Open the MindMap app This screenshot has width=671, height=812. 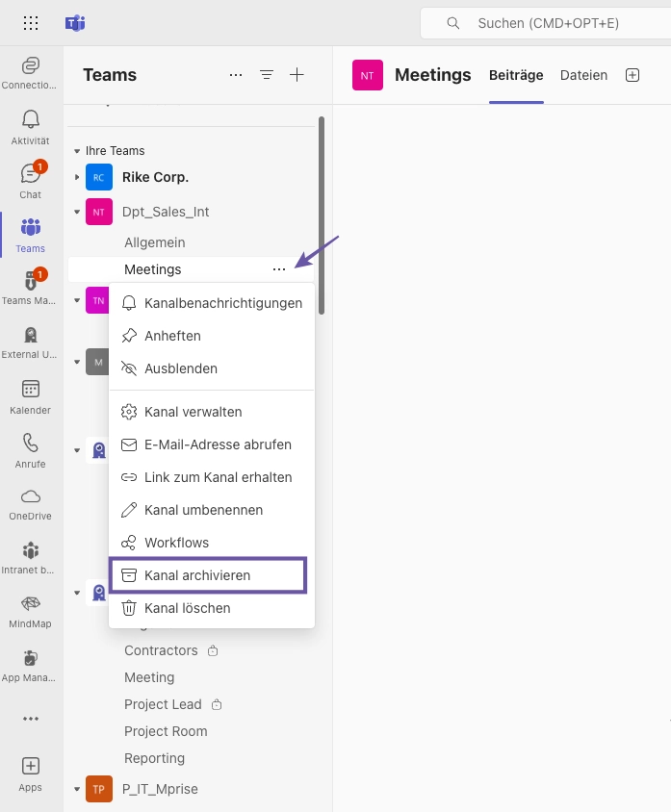(31, 610)
